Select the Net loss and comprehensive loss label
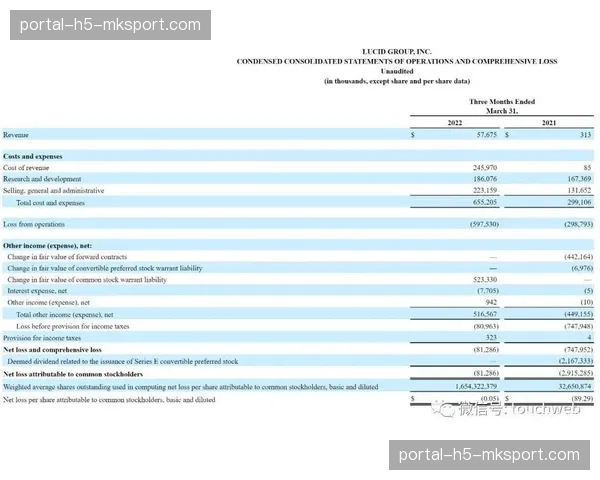The height and width of the screenshot is (480, 600). (52, 350)
